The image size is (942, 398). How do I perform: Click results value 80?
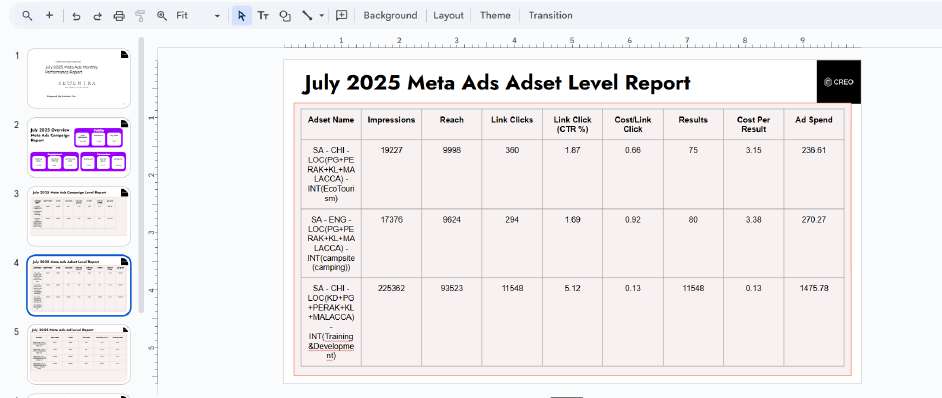tap(693, 220)
